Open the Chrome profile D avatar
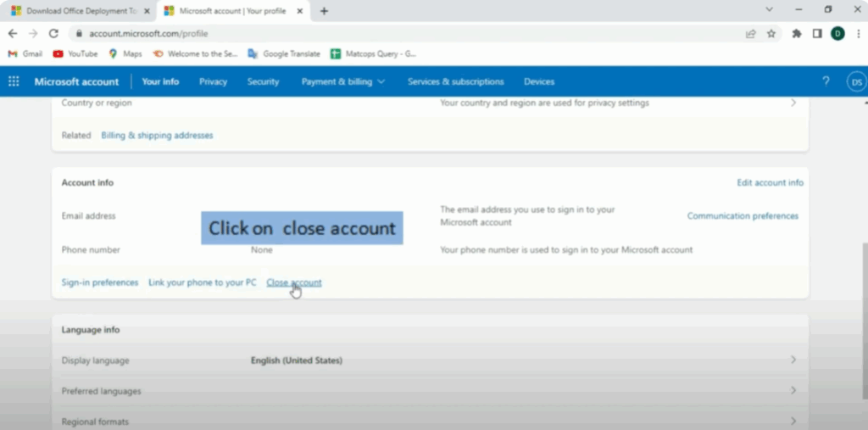Viewport: 868px width, 430px height. [837, 33]
